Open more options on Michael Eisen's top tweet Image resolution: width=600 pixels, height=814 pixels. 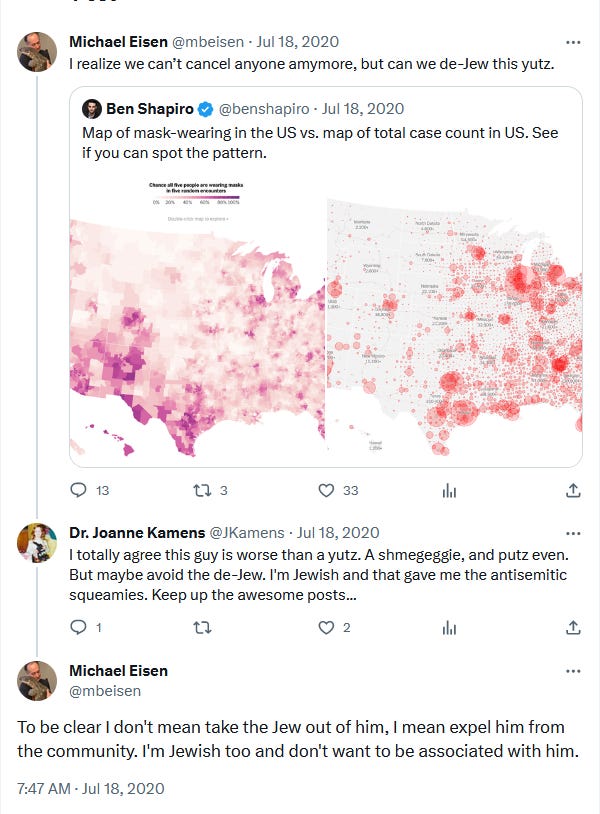click(573, 42)
